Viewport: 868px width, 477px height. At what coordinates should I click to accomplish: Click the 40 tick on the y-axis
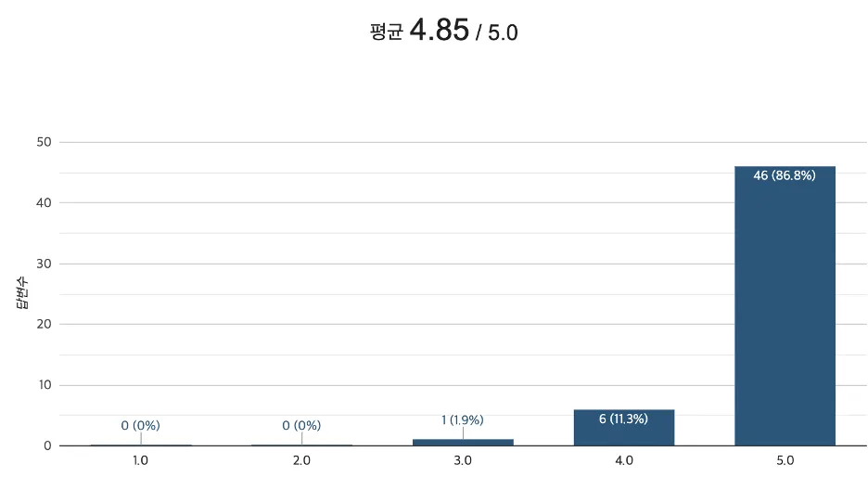point(44,203)
